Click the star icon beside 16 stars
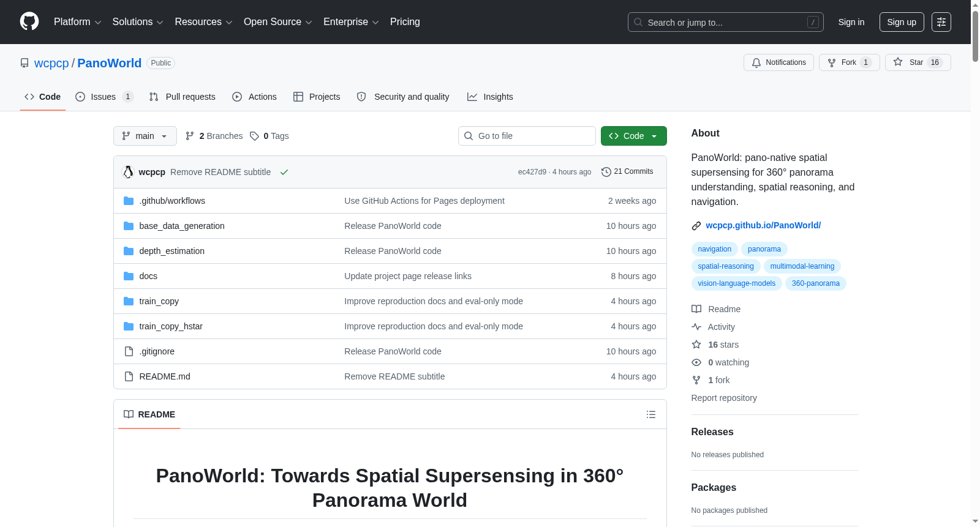This screenshot has width=980, height=527. tap(696, 345)
